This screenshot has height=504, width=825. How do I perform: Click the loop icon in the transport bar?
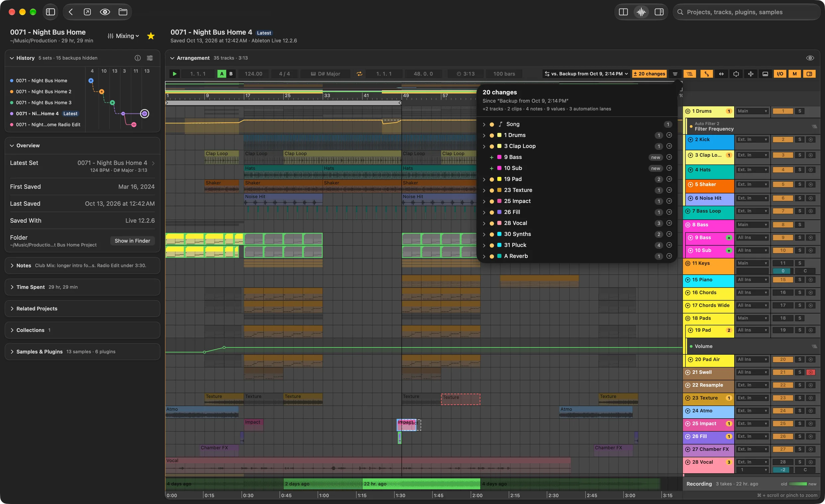pyautogui.click(x=359, y=73)
